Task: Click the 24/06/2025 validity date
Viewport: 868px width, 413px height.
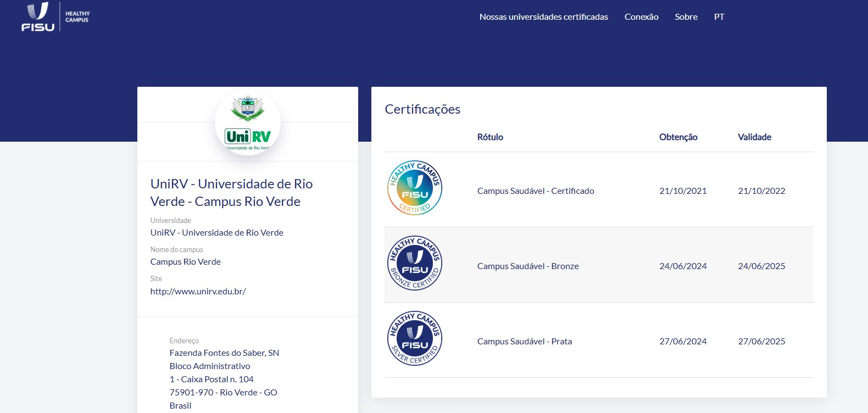Action: point(761,266)
